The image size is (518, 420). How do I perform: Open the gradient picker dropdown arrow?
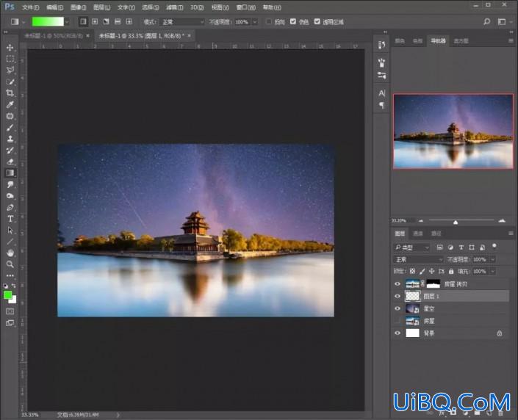(67, 22)
